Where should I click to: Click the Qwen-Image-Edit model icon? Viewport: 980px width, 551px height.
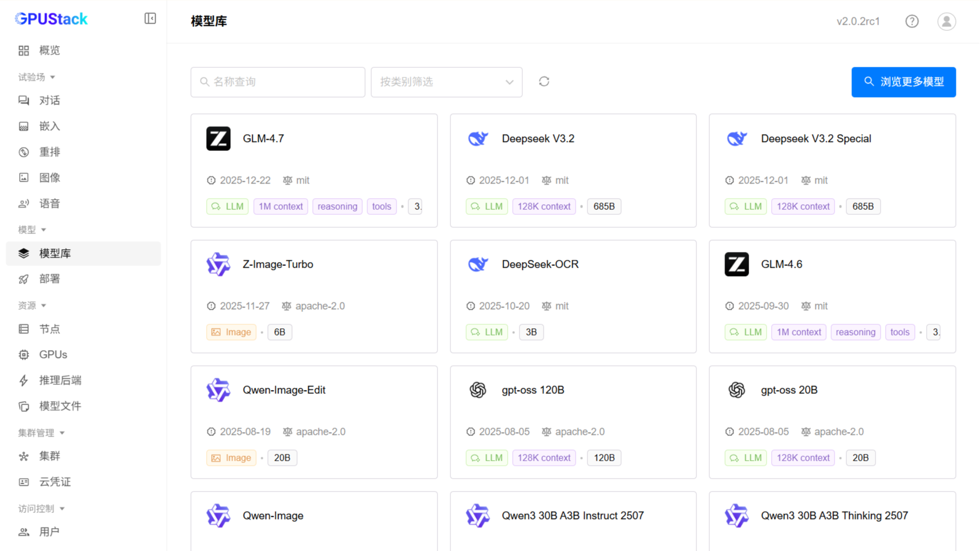[x=218, y=390]
